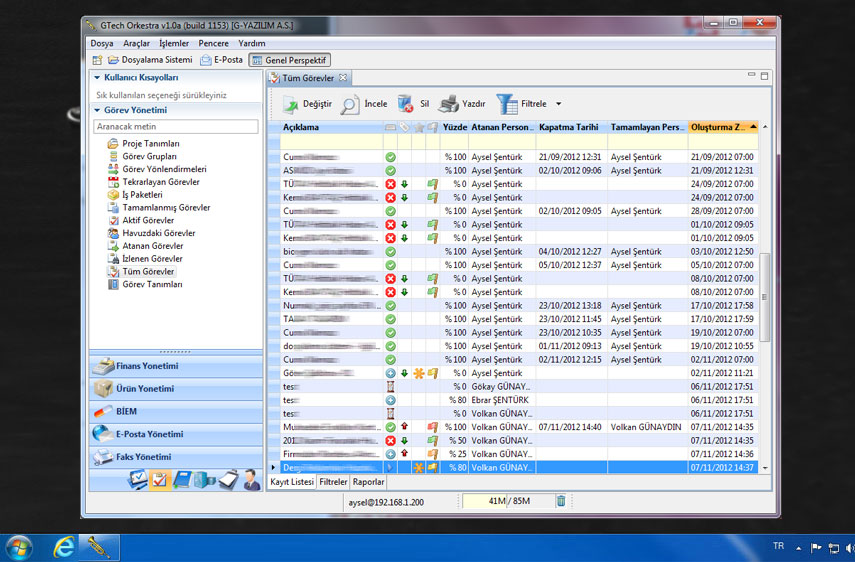The image size is (855, 562).
Task: Click the Değiştir toolbar icon
Action: tap(290, 104)
